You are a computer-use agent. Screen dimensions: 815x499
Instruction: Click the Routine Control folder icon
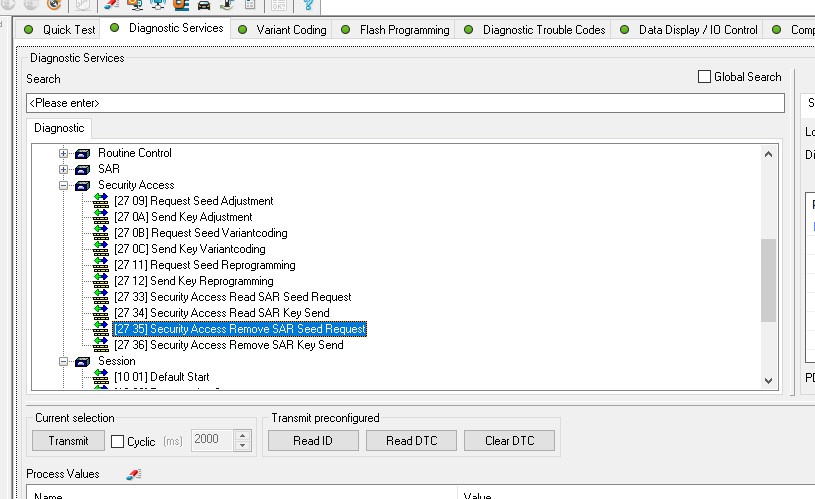click(x=82, y=153)
